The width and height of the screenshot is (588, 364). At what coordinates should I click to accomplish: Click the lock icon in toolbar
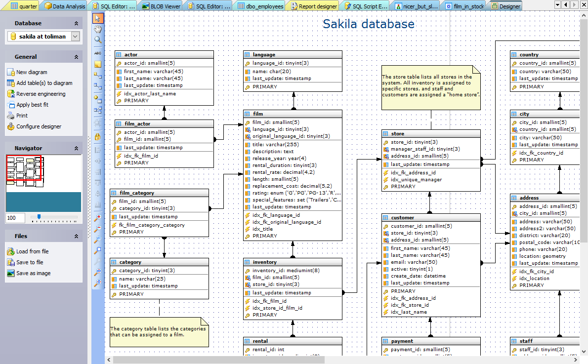[98, 137]
